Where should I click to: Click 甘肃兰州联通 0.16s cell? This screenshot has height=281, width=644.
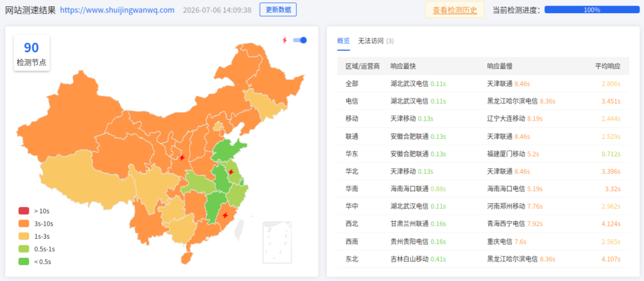[418, 224]
